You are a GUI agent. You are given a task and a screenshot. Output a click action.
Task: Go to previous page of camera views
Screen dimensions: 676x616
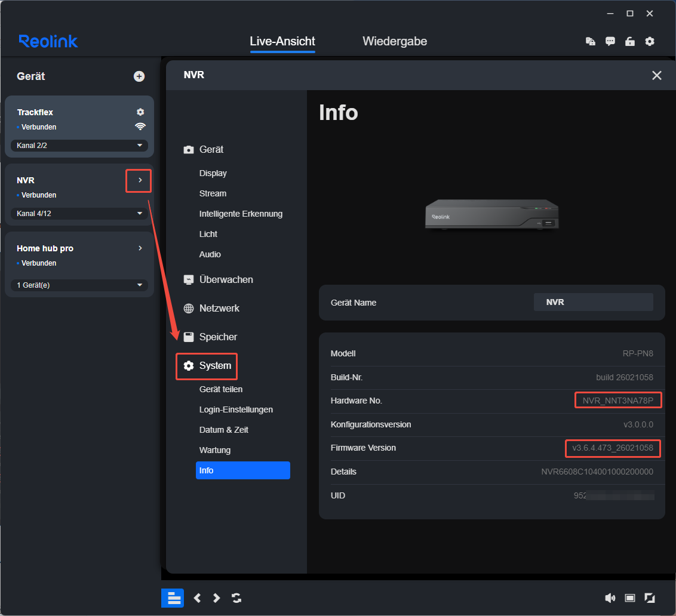[198, 598]
